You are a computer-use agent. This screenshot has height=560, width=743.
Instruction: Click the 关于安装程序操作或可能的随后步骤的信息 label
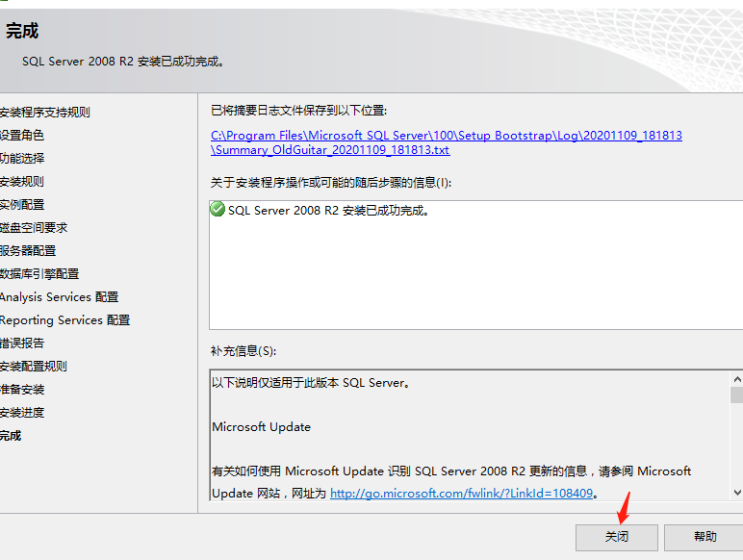[331, 183]
